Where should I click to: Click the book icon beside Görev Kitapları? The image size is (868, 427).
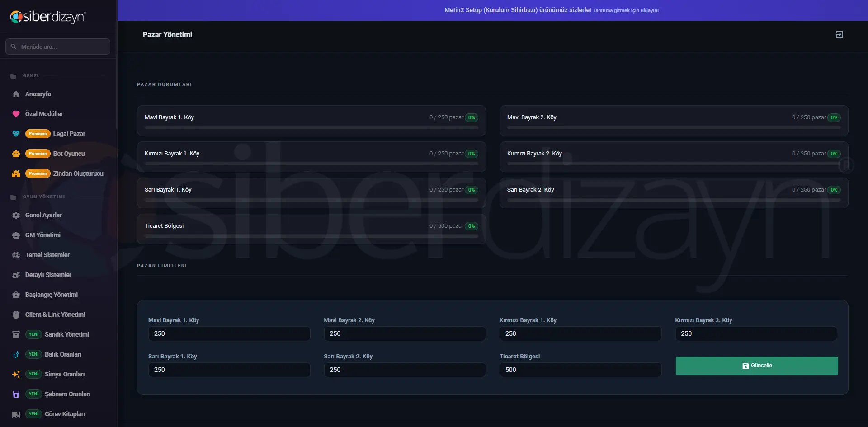pos(16,414)
